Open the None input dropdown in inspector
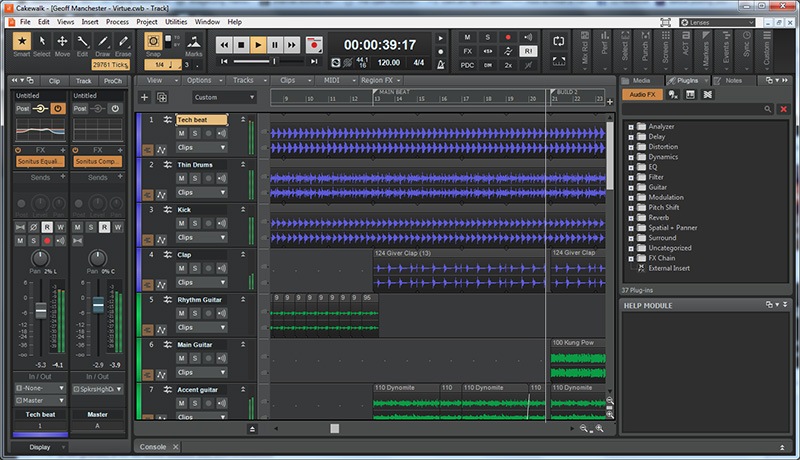The width and height of the screenshot is (800, 460). tap(40, 388)
